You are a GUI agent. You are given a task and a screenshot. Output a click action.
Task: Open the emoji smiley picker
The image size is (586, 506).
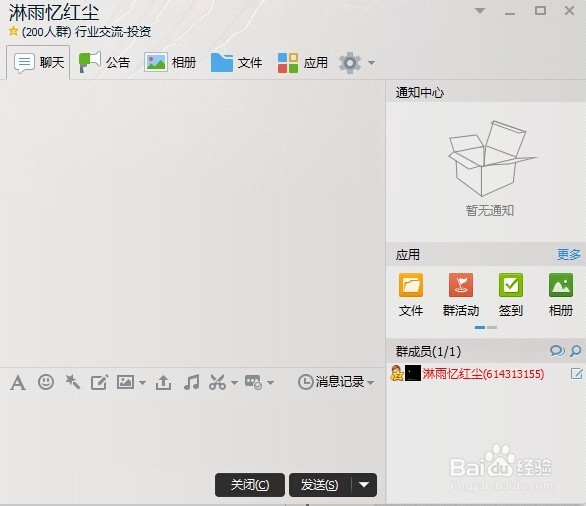coord(46,382)
